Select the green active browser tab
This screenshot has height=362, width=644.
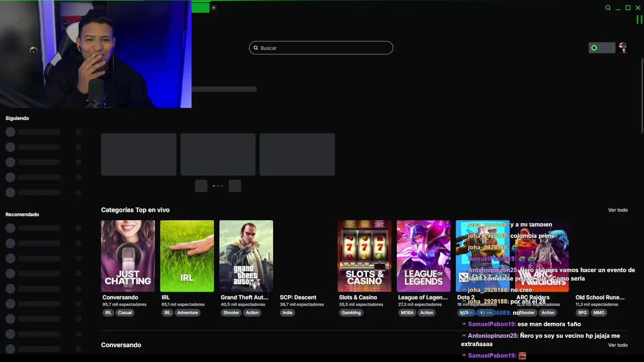(200, 8)
